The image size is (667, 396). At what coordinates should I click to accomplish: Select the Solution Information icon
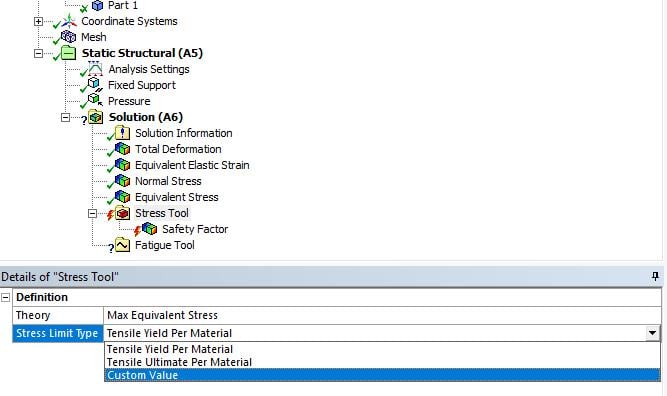pyautogui.click(x=123, y=133)
